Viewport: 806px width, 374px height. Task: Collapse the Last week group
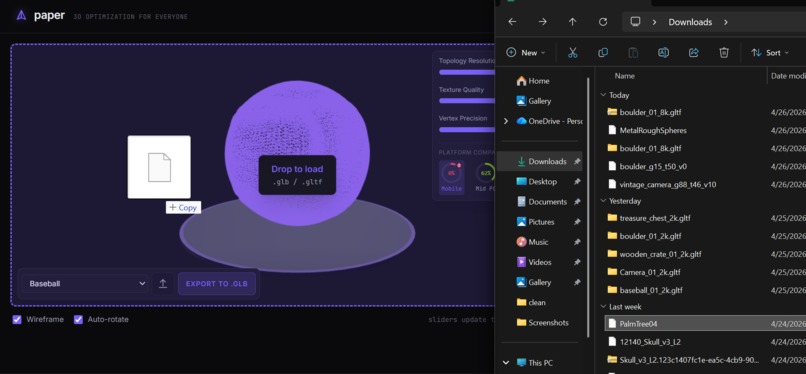pyautogui.click(x=603, y=307)
